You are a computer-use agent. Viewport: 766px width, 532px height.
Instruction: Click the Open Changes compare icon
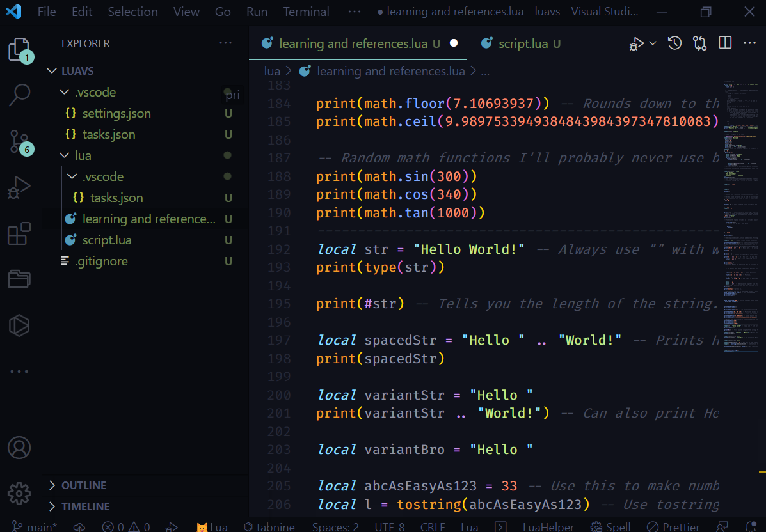(x=699, y=43)
